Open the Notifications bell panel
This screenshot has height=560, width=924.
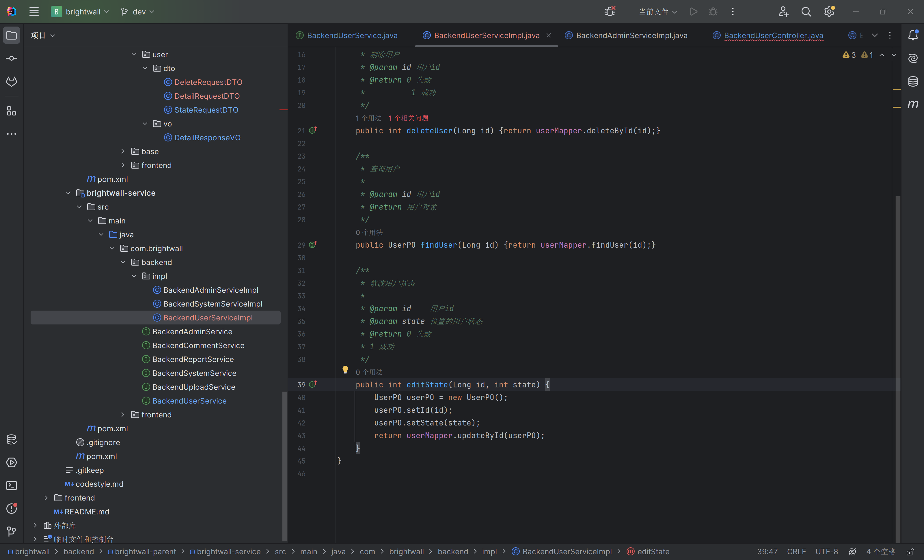click(913, 35)
